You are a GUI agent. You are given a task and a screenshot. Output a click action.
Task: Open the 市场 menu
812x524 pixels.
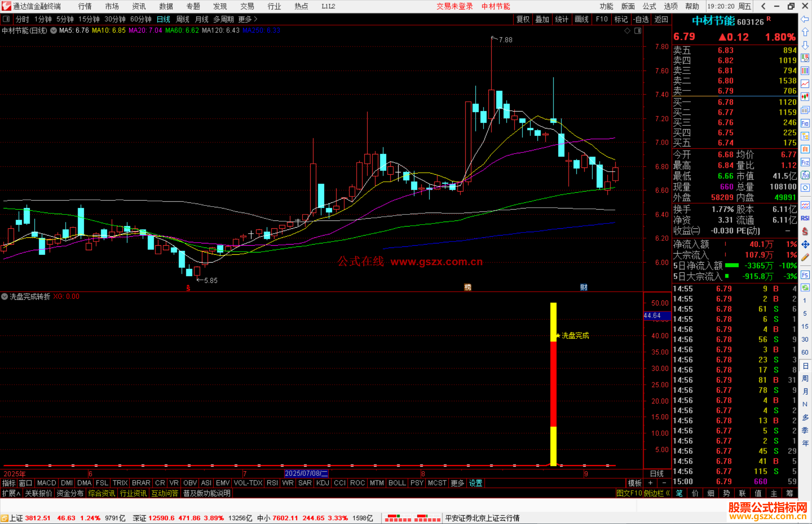[x=112, y=6]
